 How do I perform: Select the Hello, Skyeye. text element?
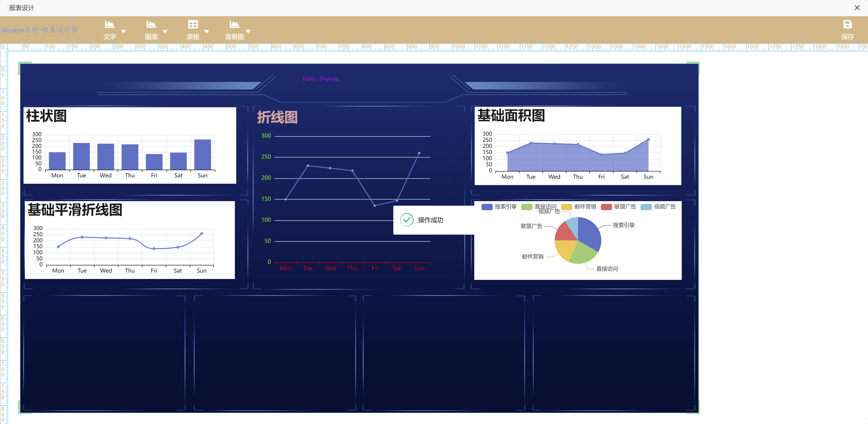point(321,79)
